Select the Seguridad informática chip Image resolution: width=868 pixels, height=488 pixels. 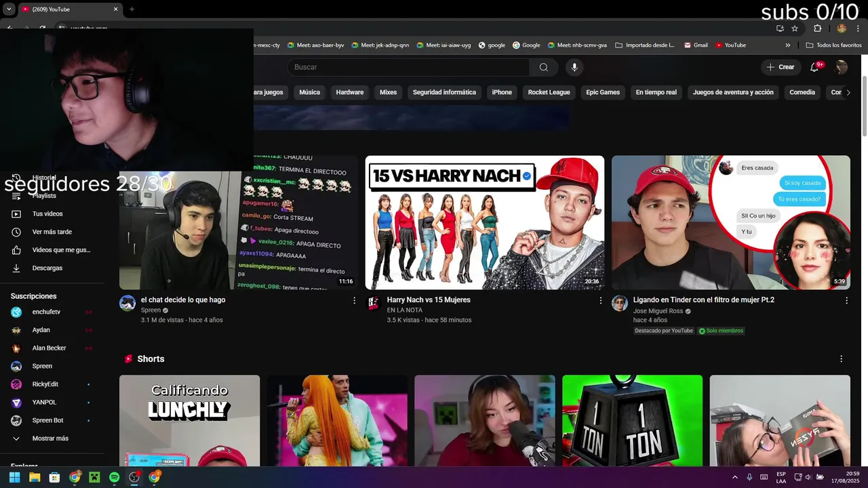444,92
